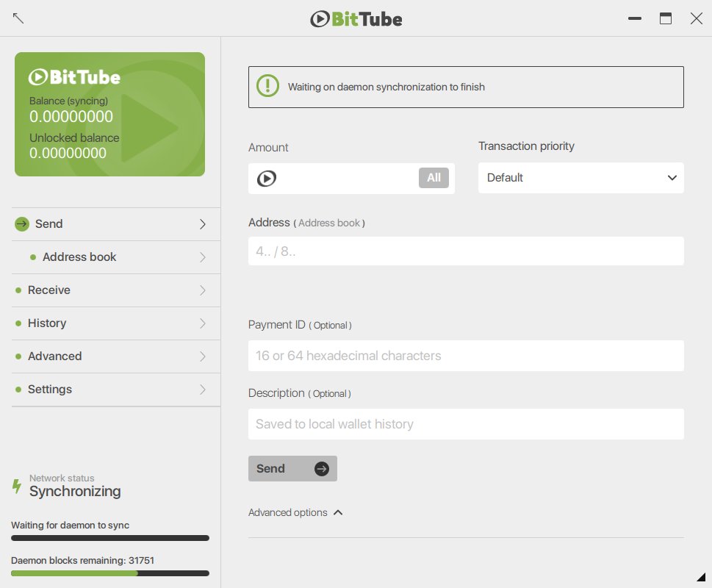Click the arrow icon inside the Send button
The height and width of the screenshot is (588, 712).
322,469
